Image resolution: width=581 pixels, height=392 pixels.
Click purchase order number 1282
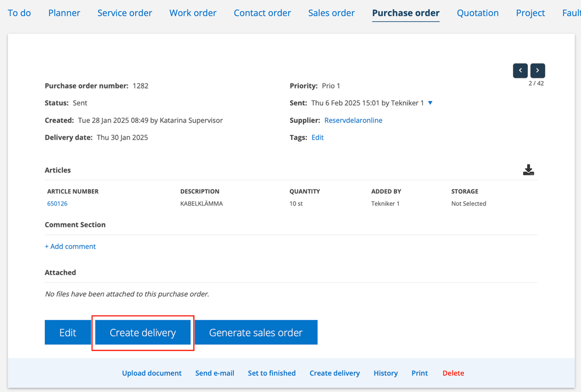click(141, 86)
